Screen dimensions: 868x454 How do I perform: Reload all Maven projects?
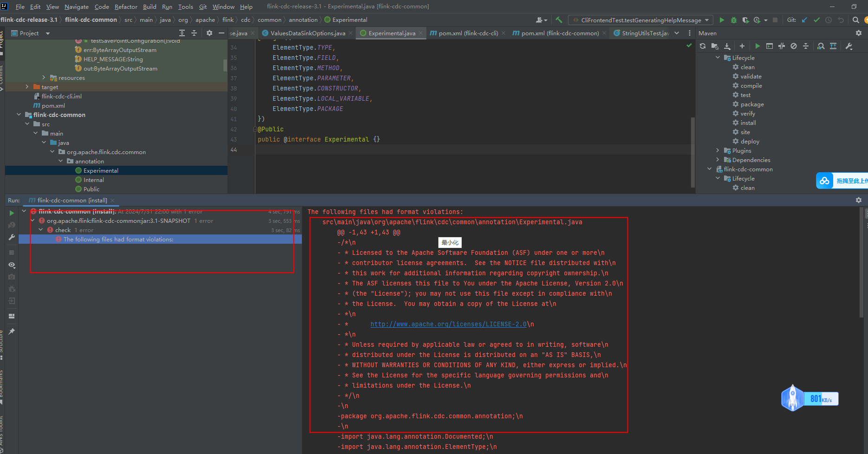click(703, 46)
